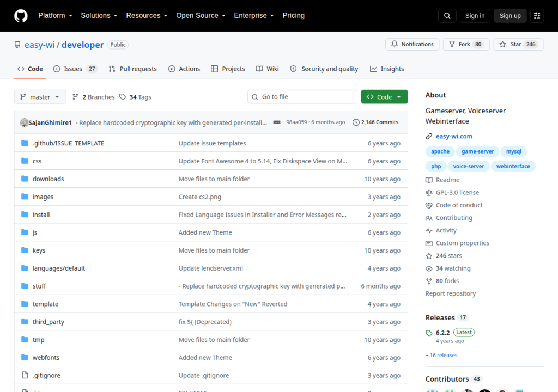Focus the Go to file search field
The width and height of the screenshot is (558, 392).
[302, 97]
